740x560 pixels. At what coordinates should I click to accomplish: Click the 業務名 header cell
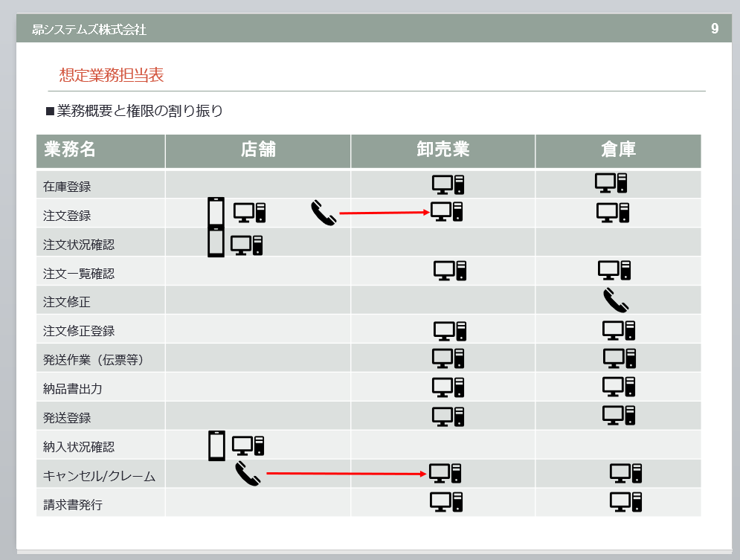(x=100, y=150)
